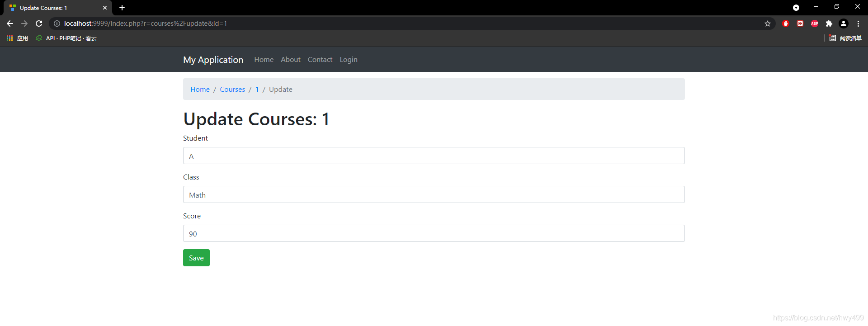The width and height of the screenshot is (868, 326).
Task: Open the Chrome three-dot menu
Action: pyautogui.click(x=858, y=24)
